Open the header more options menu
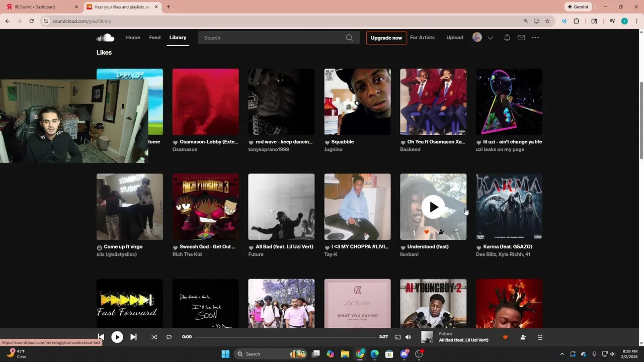 (535, 38)
